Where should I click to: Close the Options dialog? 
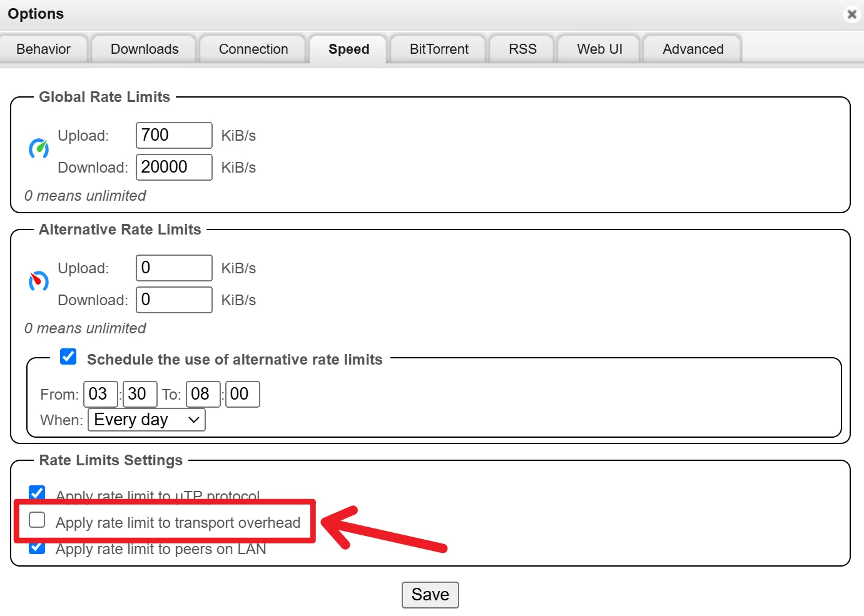point(851,14)
